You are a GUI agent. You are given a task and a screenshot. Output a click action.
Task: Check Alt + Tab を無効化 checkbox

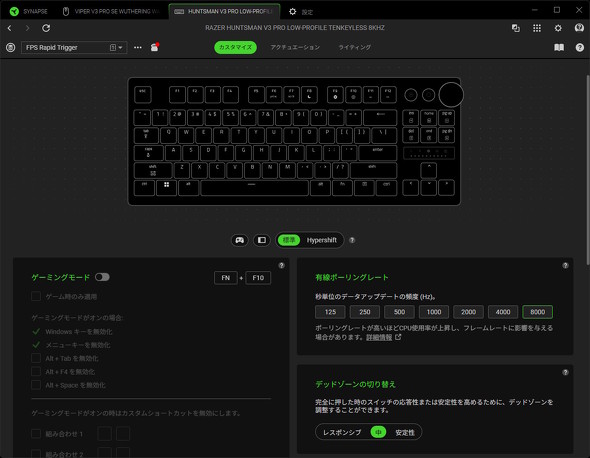36,358
